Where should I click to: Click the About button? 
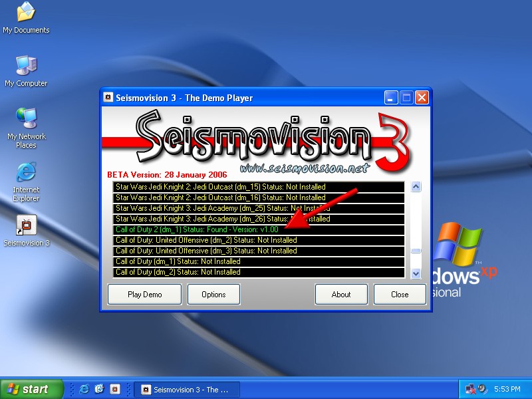341,295
